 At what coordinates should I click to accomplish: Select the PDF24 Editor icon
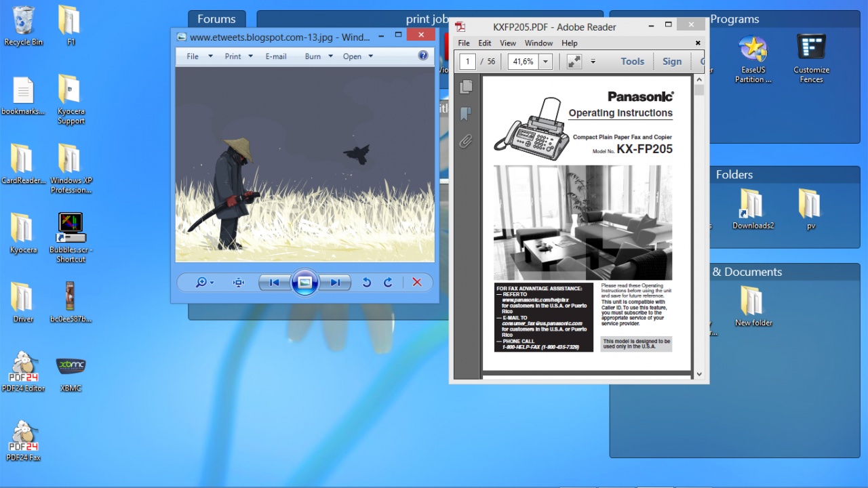pos(23,372)
